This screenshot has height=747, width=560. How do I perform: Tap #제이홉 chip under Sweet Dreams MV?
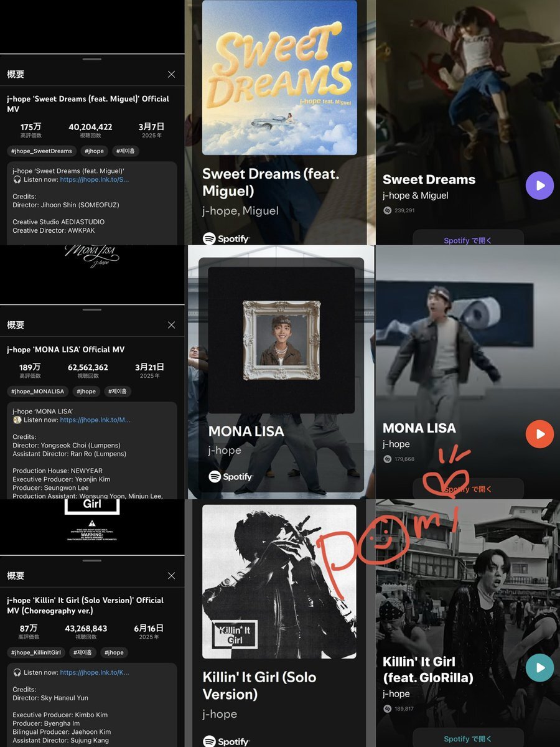tap(126, 151)
